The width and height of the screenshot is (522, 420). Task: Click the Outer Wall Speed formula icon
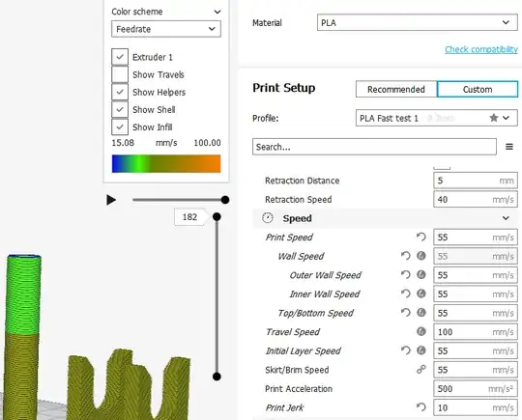click(x=421, y=274)
